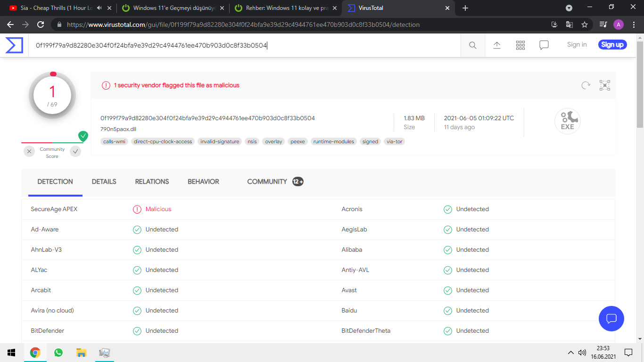
Task: Vote negative with the Community Score X
Action: pos(30,151)
